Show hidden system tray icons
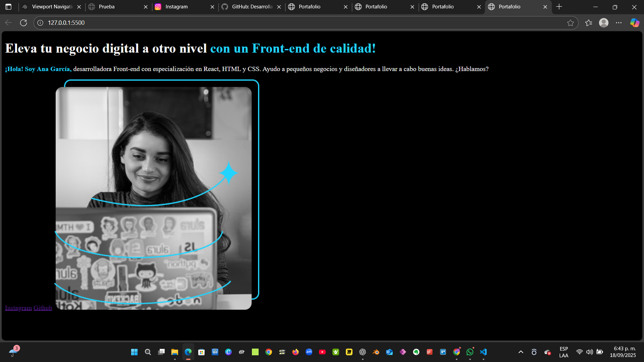 521,352
